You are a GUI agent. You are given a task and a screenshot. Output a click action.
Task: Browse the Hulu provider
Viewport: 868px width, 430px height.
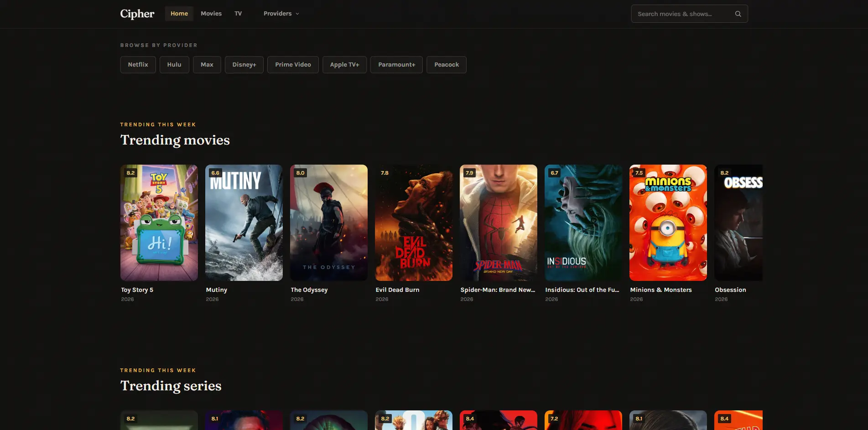[x=174, y=65]
